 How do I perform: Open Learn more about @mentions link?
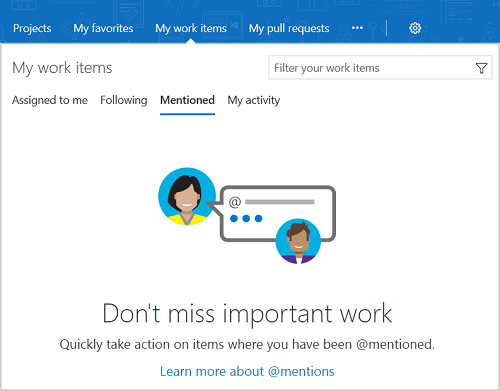247,371
